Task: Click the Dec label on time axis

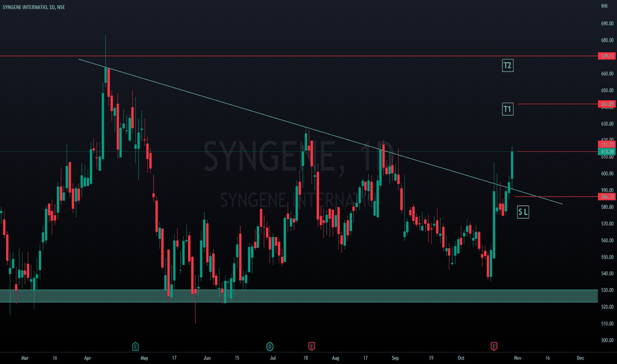Action: click(x=580, y=358)
